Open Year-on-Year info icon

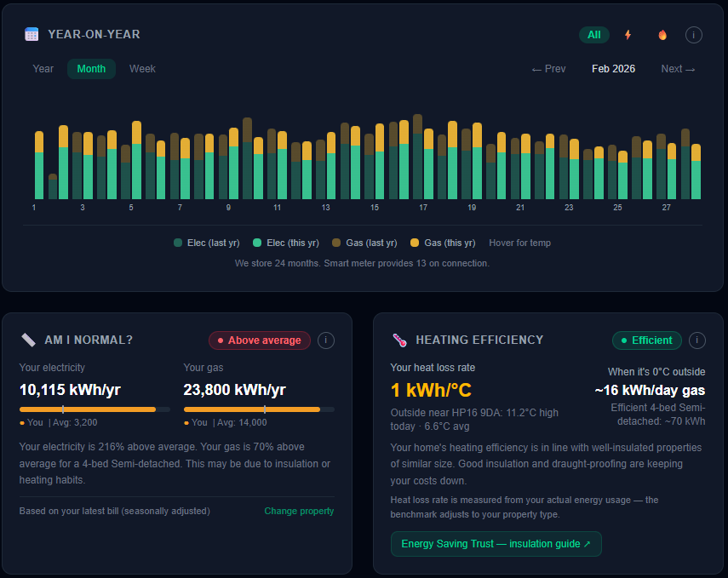click(x=693, y=35)
